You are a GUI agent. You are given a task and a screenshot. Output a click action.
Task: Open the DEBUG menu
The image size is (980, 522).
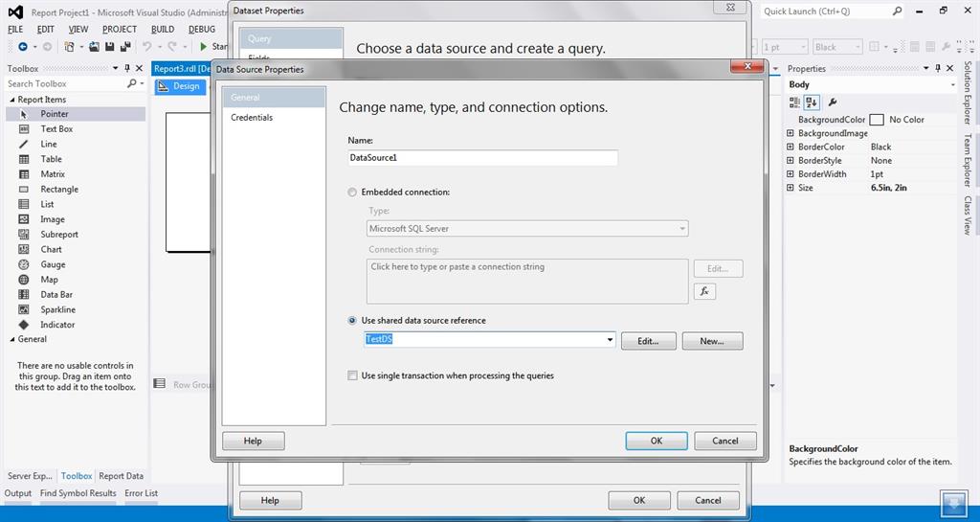click(x=202, y=30)
